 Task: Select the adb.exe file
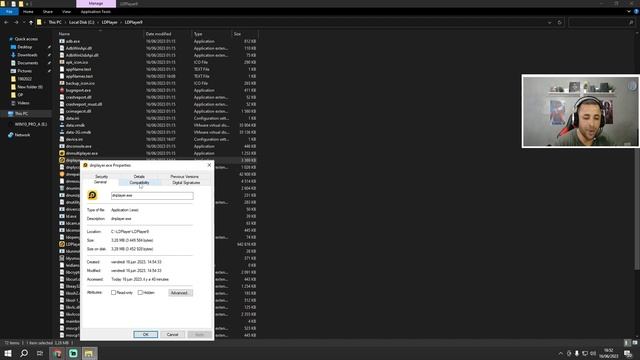(x=73, y=41)
